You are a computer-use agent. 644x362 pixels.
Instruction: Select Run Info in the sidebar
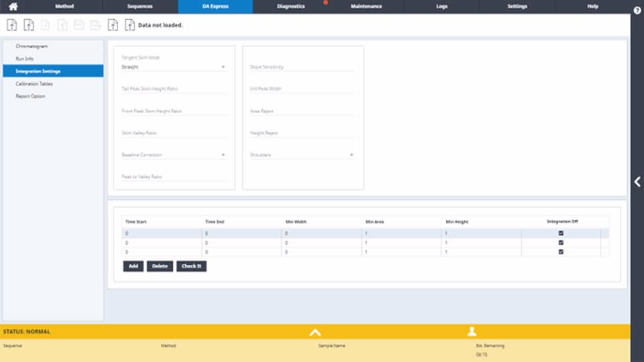click(53, 59)
